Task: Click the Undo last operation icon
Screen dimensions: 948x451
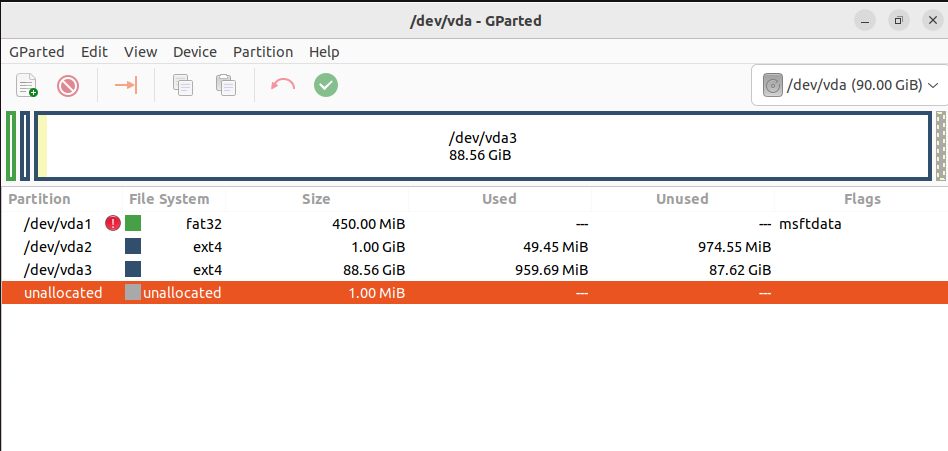Action: pyautogui.click(x=283, y=85)
